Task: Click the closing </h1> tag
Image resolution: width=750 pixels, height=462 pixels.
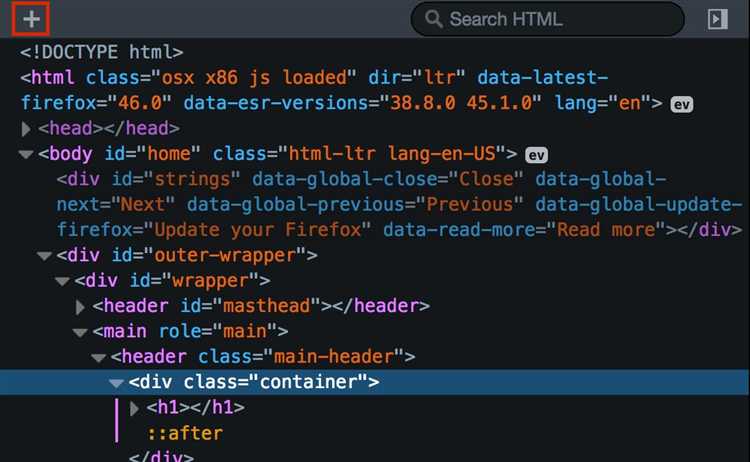Action: (217, 407)
